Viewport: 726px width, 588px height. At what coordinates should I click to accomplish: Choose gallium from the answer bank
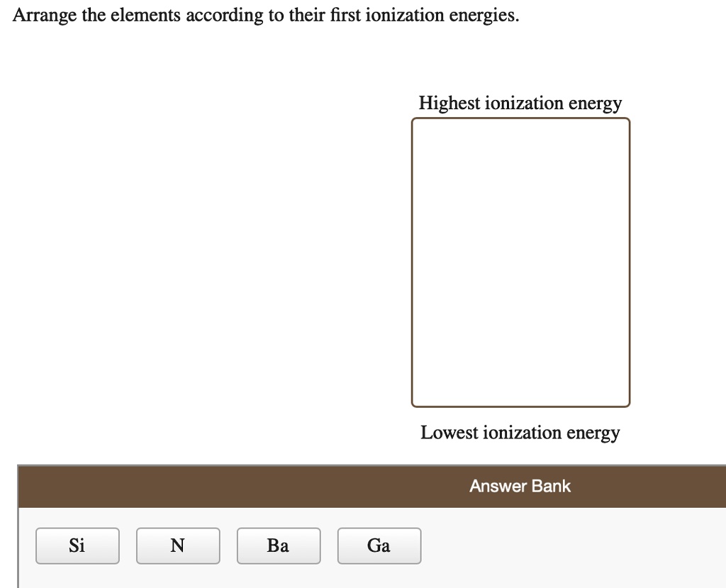click(379, 545)
